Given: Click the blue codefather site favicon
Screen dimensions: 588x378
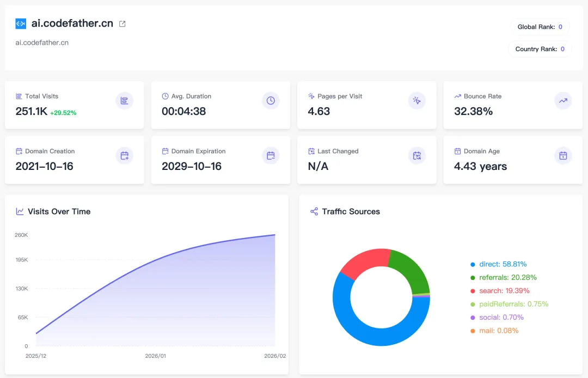Looking at the screenshot, I should click(21, 23).
